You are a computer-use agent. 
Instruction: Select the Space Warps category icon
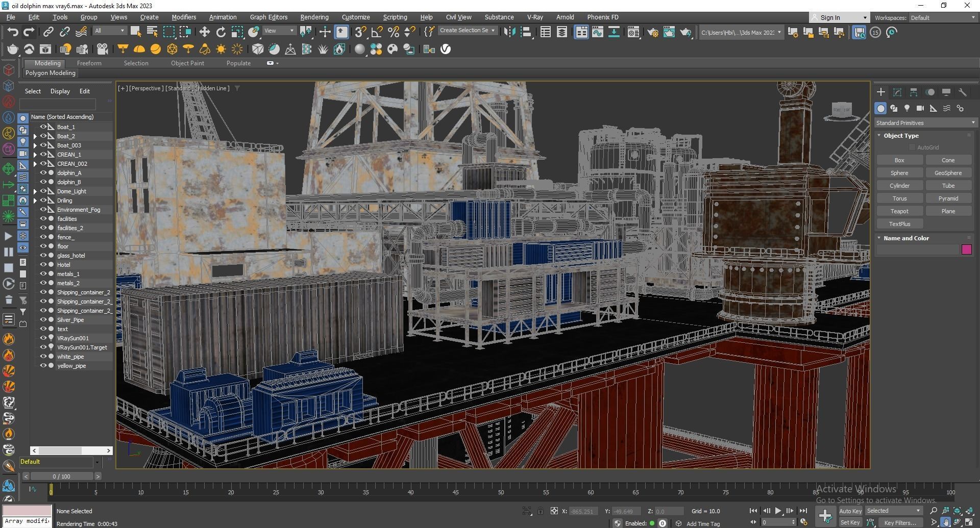(947, 108)
